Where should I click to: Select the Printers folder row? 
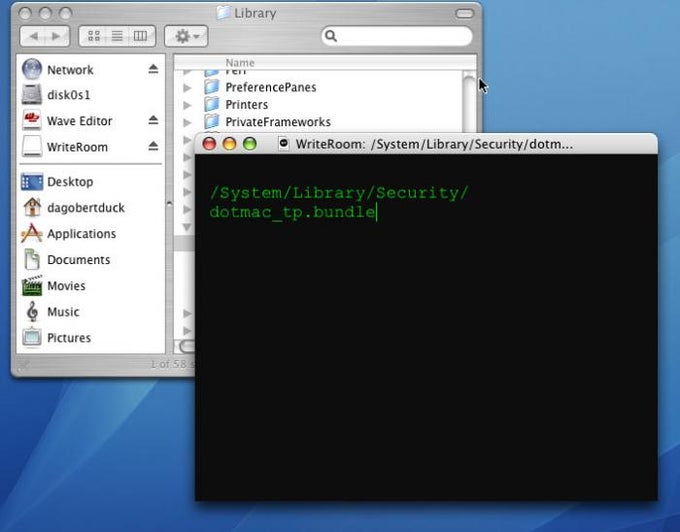tap(319, 104)
